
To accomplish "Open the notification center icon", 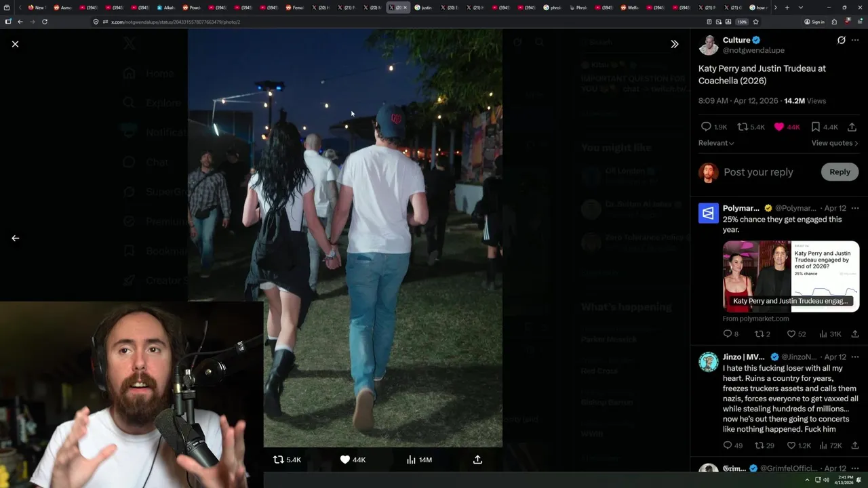I will pyautogui.click(x=859, y=480).
